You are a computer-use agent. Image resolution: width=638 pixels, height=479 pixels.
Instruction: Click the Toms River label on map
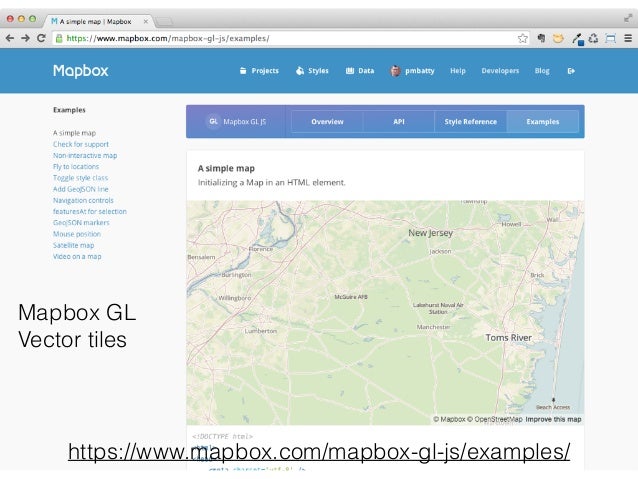click(509, 337)
